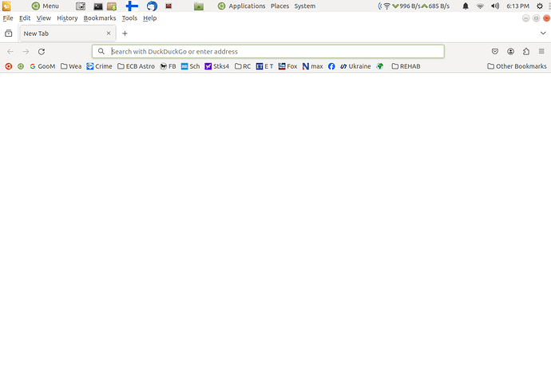Click the volume speaker icon
Screen dimensions: 551x392
click(x=495, y=6)
